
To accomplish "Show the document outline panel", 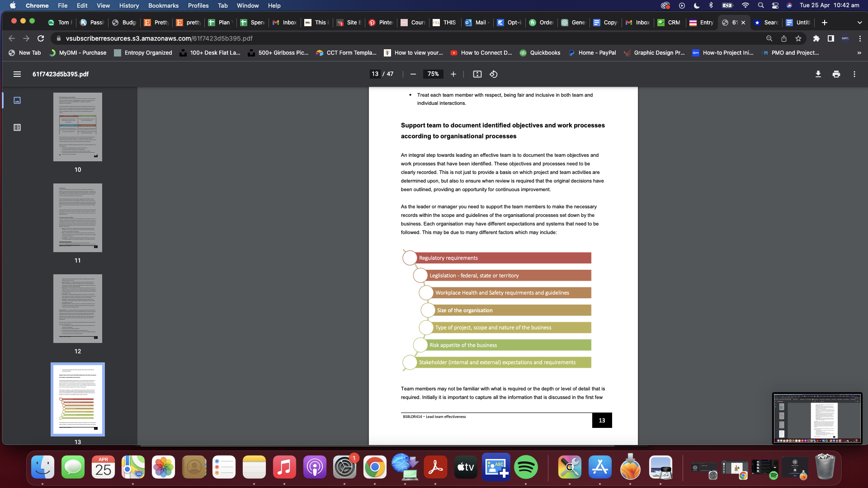I will tap(17, 128).
